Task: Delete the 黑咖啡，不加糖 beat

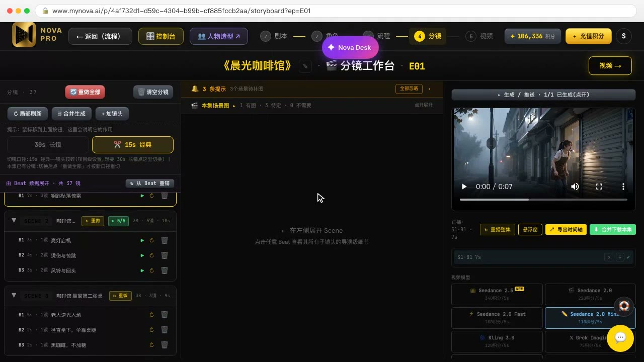Action: (x=164, y=345)
